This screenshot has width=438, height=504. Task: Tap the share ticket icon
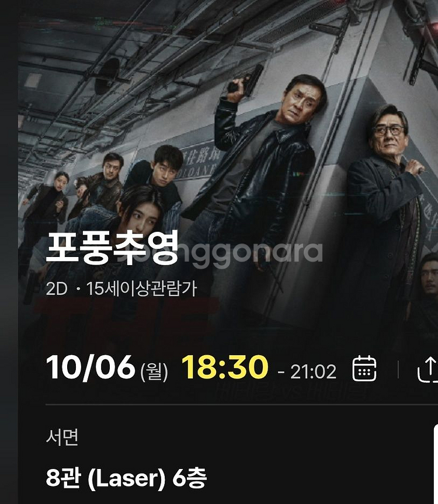pyautogui.click(x=427, y=370)
